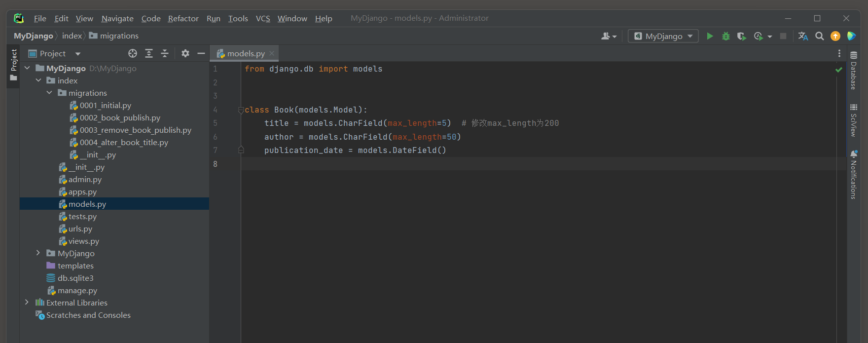The width and height of the screenshot is (868, 343).
Task: Click the PyCharm application logo icon
Action: coord(19,18)
